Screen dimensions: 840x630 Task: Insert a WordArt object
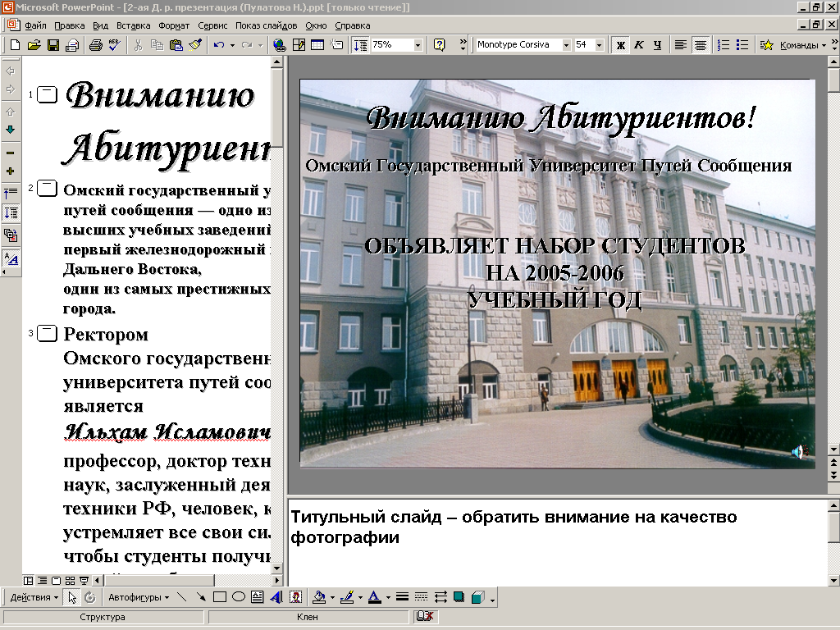(x=276, y=597)
